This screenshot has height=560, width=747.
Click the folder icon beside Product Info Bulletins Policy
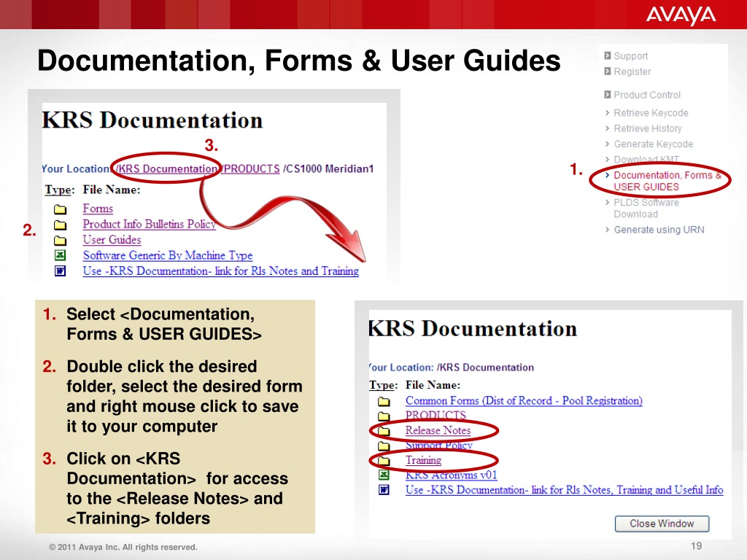coord(60,225)
